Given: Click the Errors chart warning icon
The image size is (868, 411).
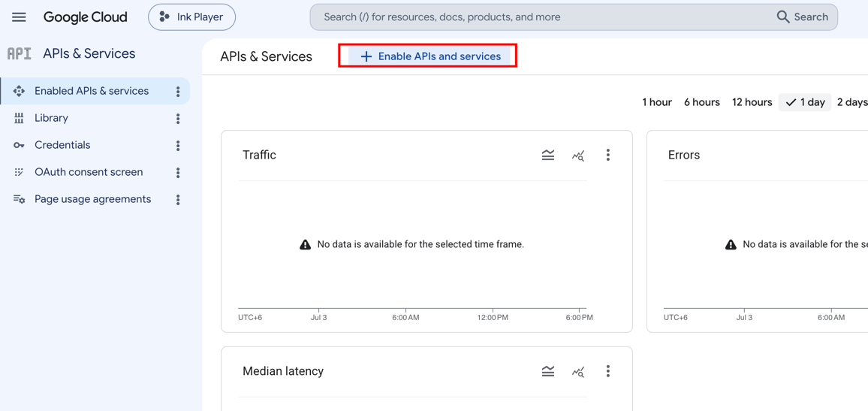Looking at the screenshot, I should click(731, 244).
